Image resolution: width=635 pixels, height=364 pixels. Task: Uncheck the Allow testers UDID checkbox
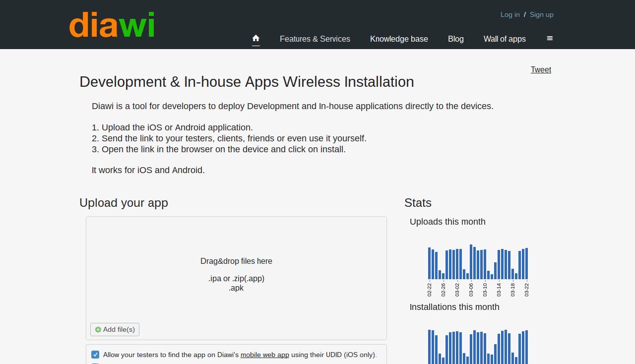(95, 355)
